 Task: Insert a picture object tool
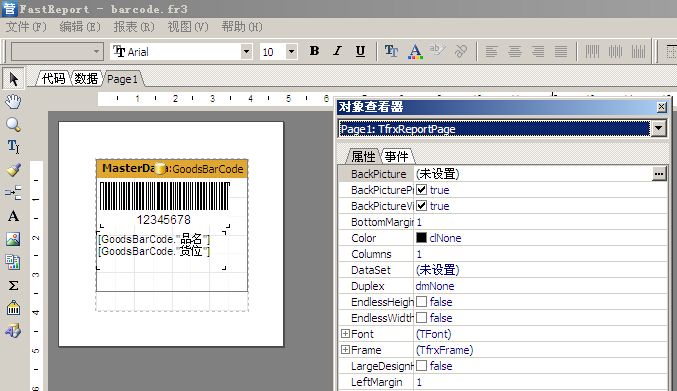pos(13,239)
